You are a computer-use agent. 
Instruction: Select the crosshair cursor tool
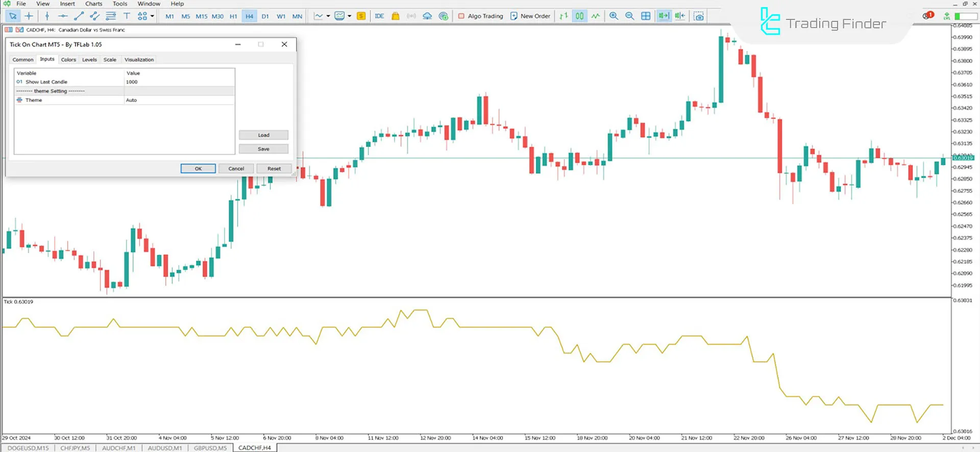click(x=29, y=16)
